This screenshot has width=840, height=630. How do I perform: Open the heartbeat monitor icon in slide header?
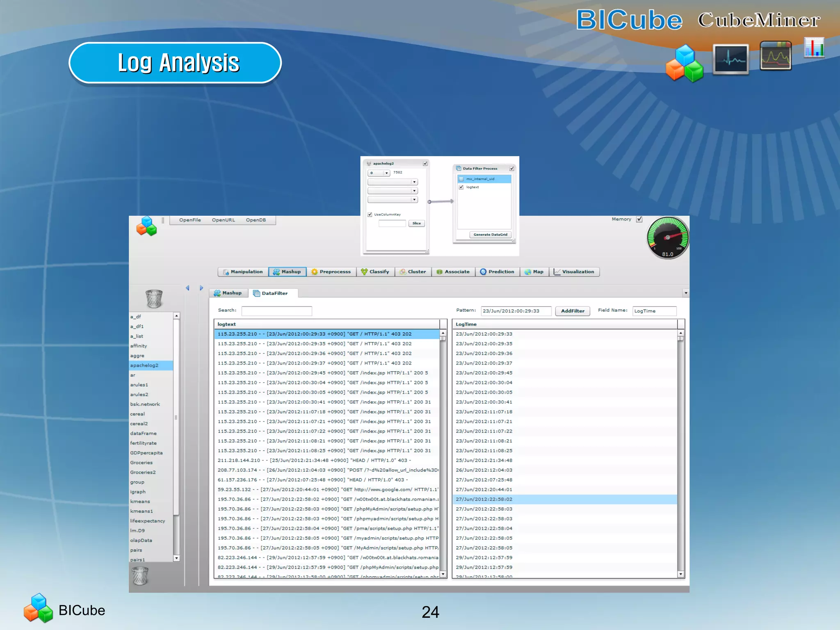tap(731, 59)
